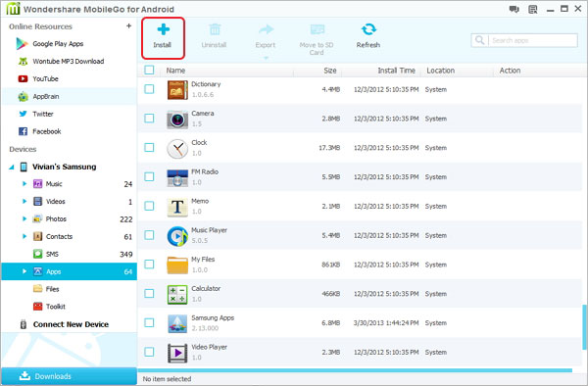588x386 pixels.
Task: Expand the Music tree node
Action: (24, 183)
